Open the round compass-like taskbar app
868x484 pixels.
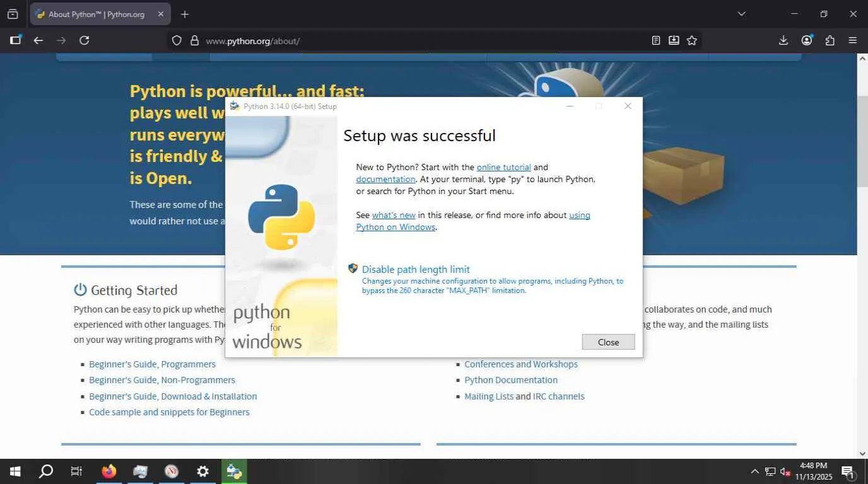pos(172,471)
